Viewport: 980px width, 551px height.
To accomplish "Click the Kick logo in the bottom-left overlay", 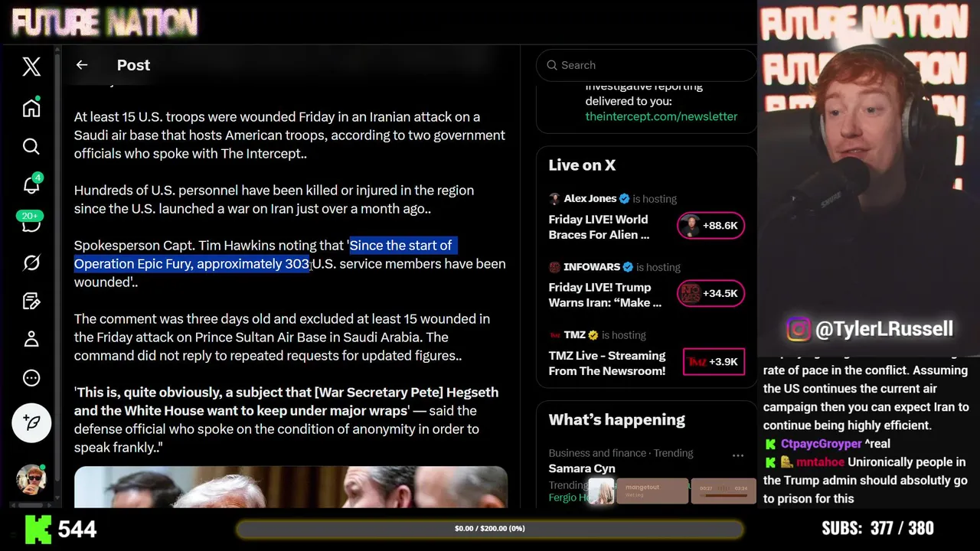I will [38, 529].
